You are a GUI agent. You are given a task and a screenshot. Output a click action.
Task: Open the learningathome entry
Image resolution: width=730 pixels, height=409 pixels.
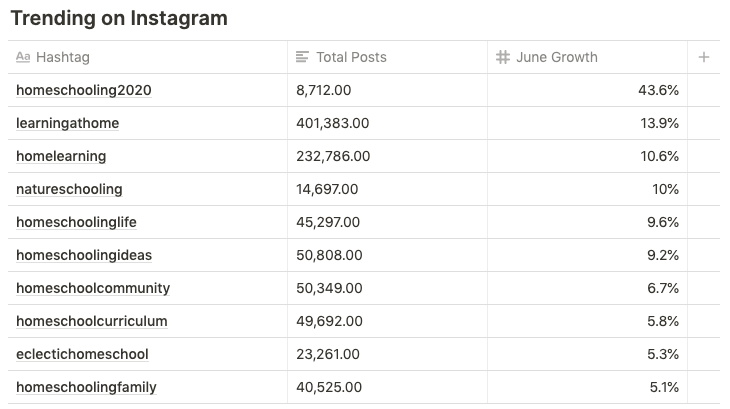click(x=68, y=123)
